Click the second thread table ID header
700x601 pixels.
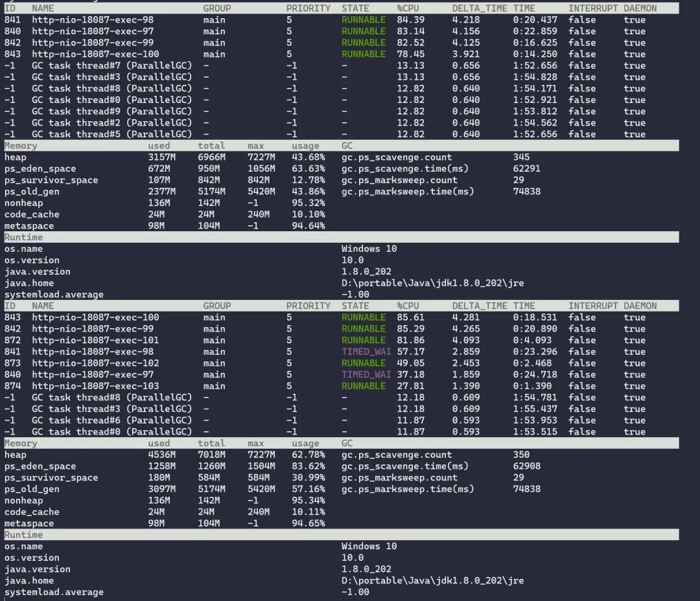pos(10,305)
